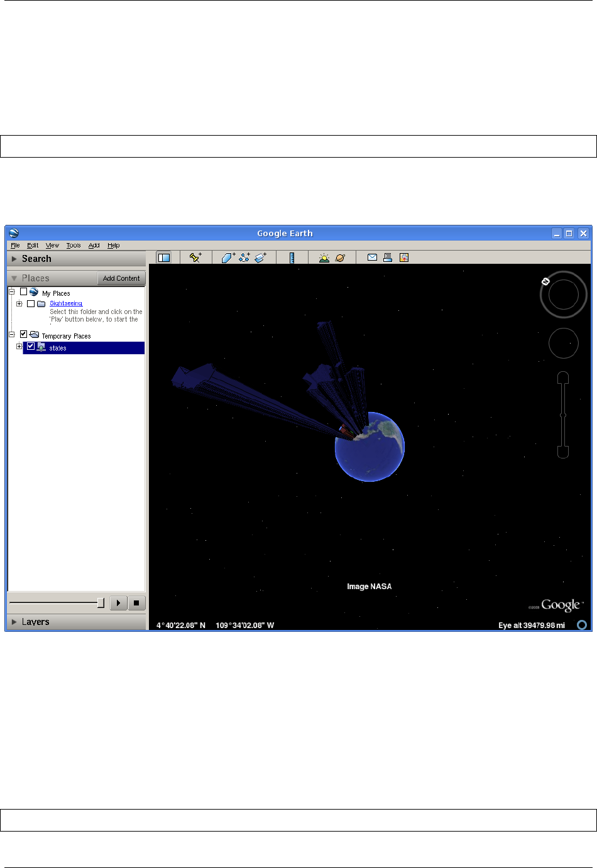Click the Sightseeing folder icon
Viewport: 597px width, 868px height.
[x=41, y=303]
